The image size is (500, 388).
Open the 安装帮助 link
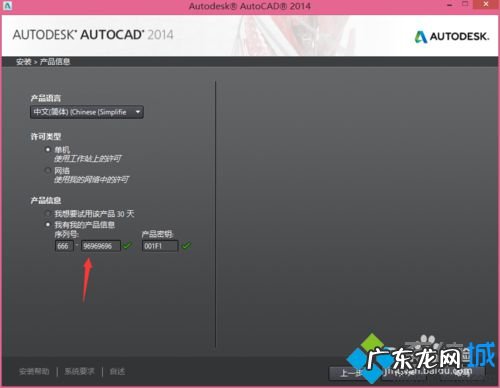pos(34,371)
